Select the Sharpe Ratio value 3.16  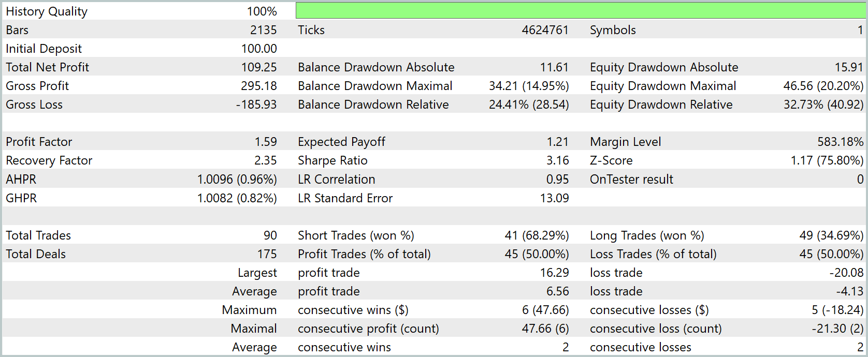pos(557,160)
